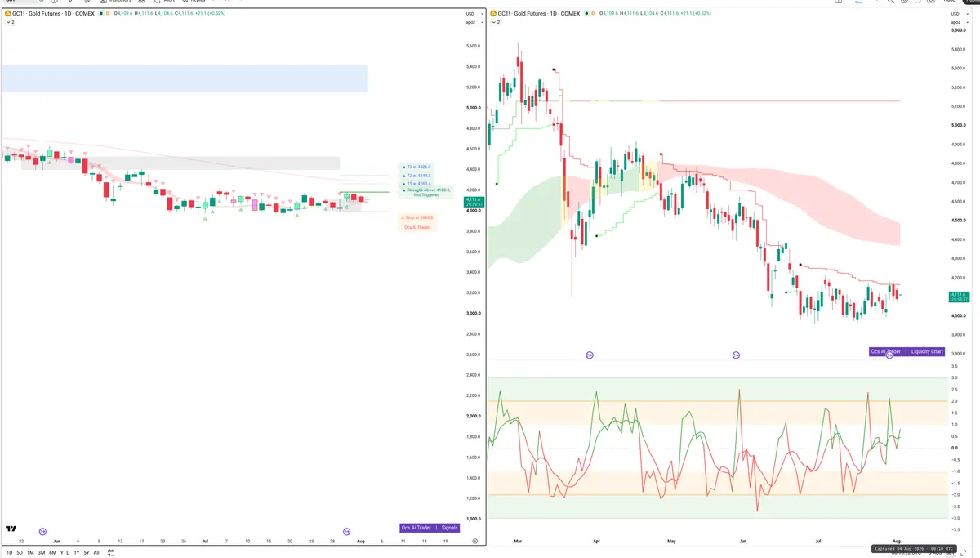Image resolution: width=980 pixels, height=558 pixels.
Task: Open left chart time axis settings gear
Action: pos(474,541)
